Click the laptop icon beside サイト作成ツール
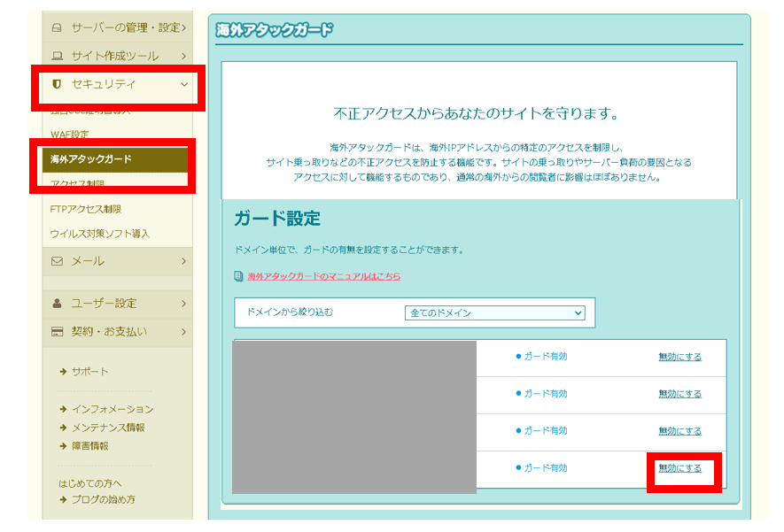 [58, 56]
